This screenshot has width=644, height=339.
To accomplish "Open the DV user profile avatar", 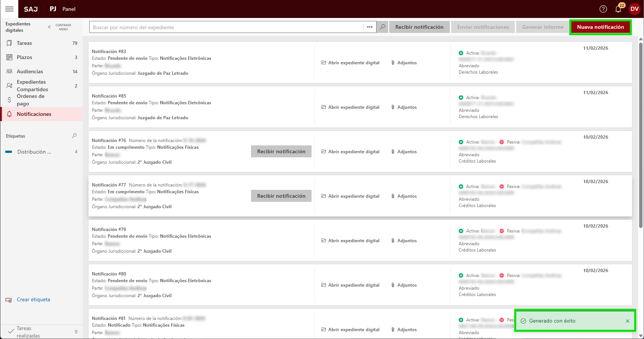I will tap(634, 9).
